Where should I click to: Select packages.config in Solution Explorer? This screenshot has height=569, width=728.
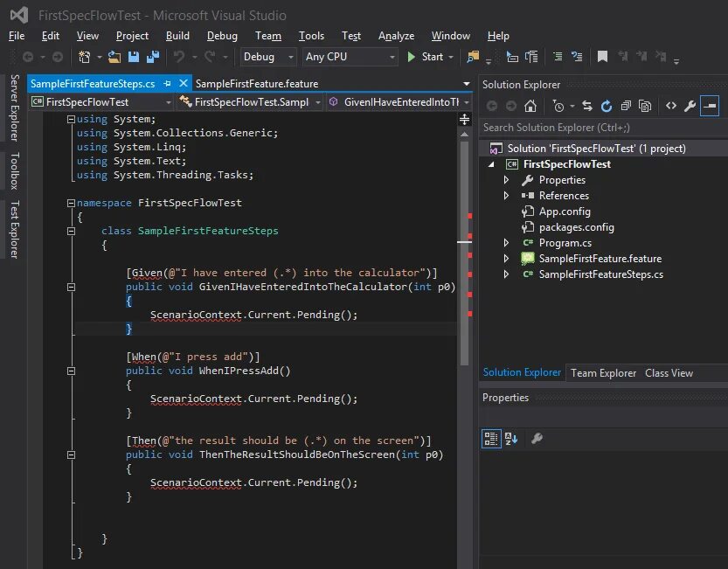click(576, 227)
